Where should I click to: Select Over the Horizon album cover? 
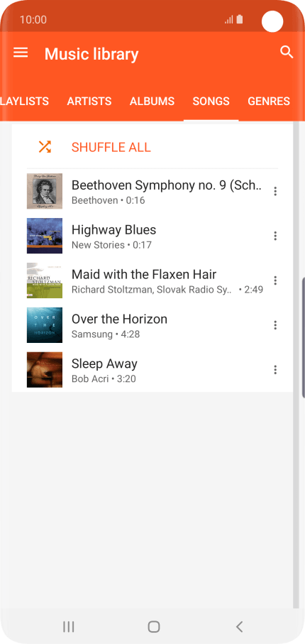[45, 325]
